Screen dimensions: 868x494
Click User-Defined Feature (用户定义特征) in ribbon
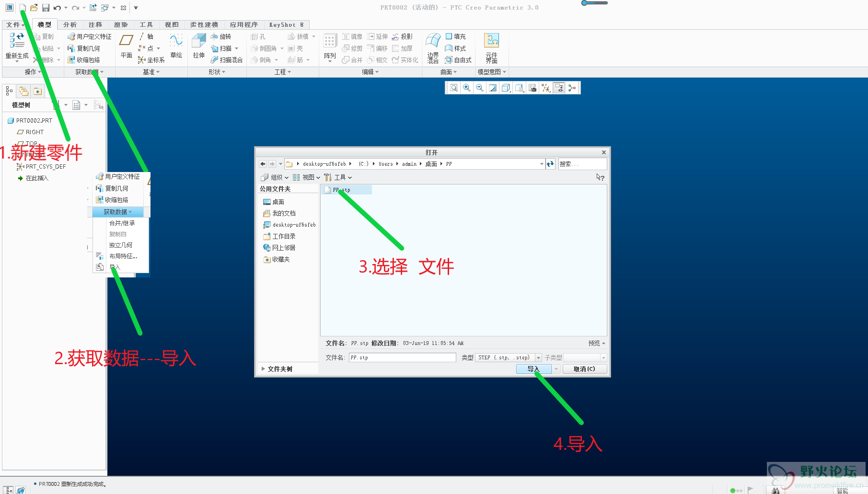pos(90,36)
